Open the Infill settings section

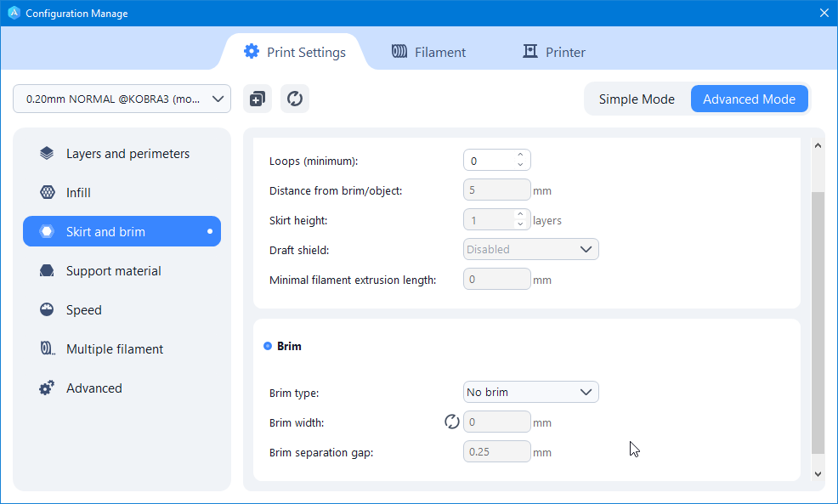122,192
